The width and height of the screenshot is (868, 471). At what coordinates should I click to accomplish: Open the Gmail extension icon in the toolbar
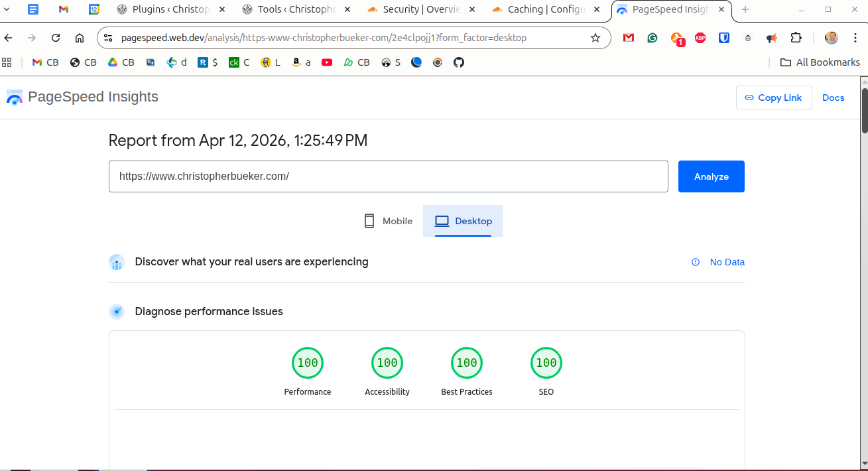[628, 38]
